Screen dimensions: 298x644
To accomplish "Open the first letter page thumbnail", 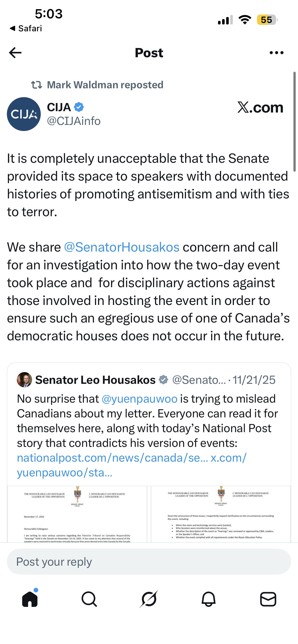I will (77, 514).
